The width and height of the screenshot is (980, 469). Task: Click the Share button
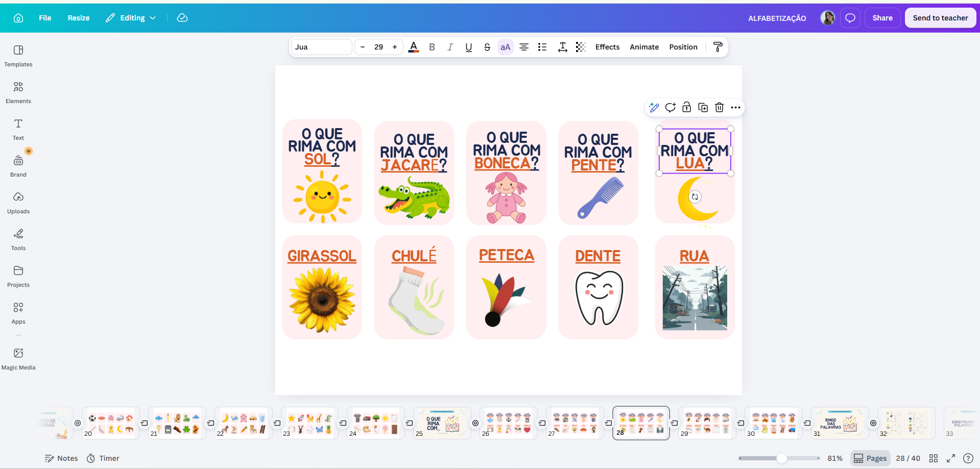click(x=882, y=18)
